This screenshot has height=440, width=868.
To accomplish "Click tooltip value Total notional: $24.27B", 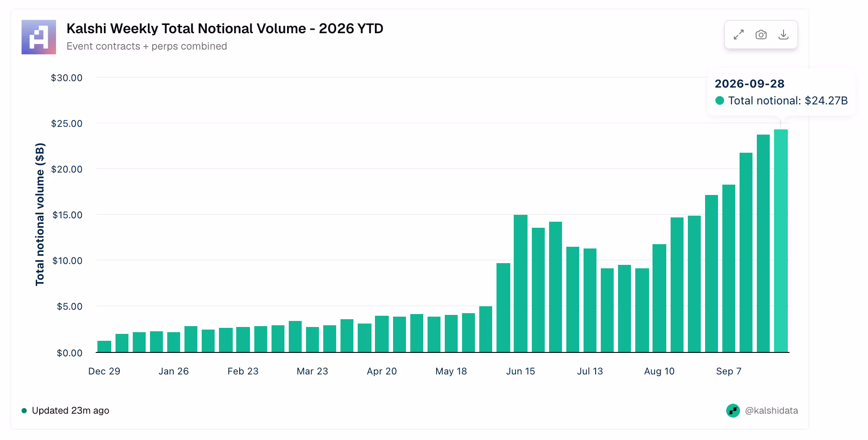I will (x=788, y=101).
